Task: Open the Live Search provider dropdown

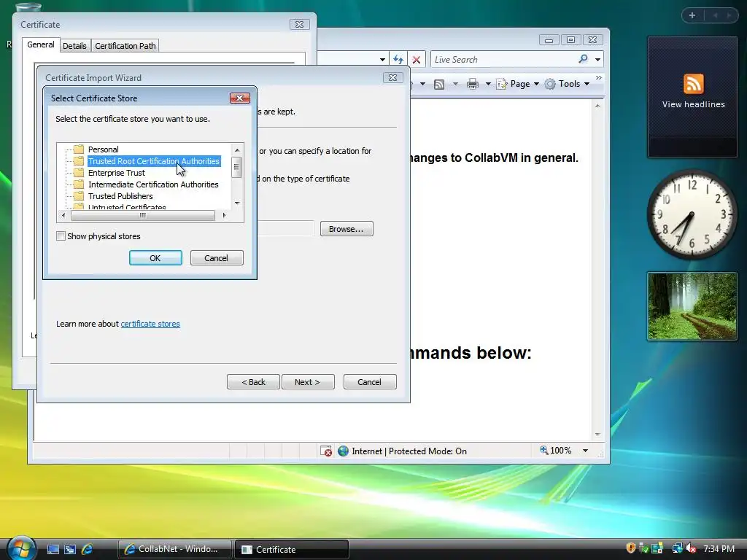Action: pos(598,60)
